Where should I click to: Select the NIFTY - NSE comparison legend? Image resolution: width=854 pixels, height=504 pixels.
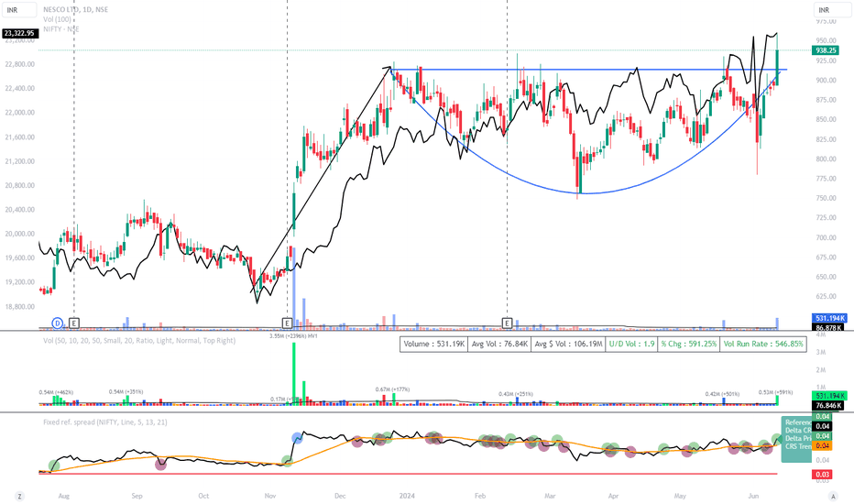[61, 29]
